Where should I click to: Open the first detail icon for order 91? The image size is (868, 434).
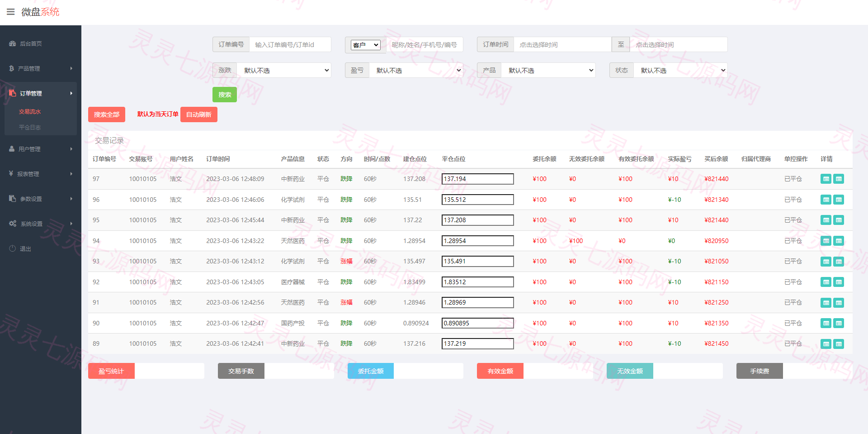pos(826,303)
